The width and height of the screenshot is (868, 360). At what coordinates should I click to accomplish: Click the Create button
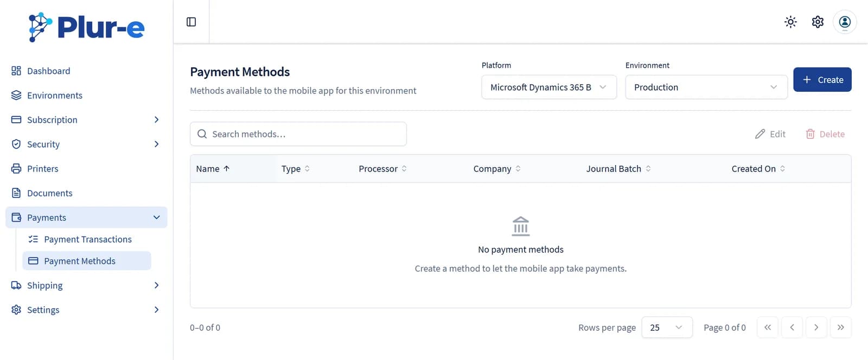click(822, 79)
